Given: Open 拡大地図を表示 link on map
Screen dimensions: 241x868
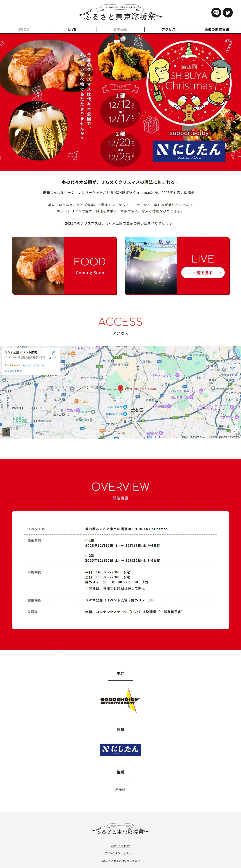Looking at the screenshot, I should click(13, 371).
